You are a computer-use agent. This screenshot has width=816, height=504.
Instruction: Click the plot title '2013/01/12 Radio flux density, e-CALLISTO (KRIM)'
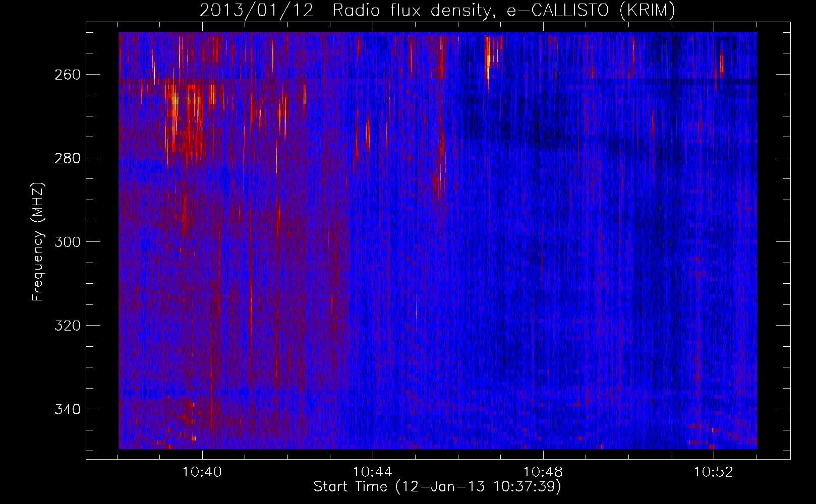[x=437, y=10]
